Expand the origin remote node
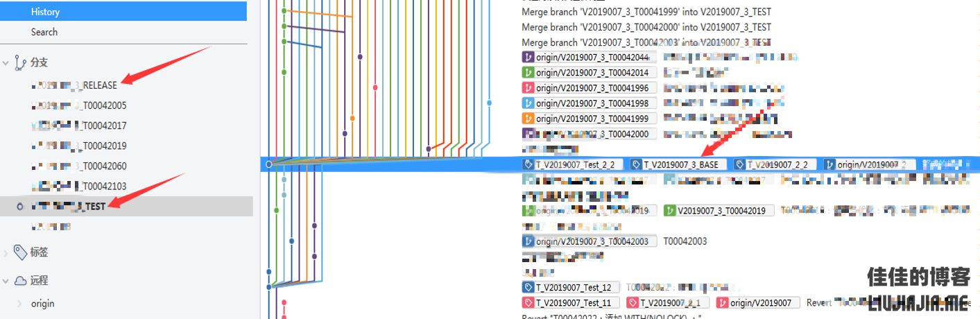 pos(19,304)
